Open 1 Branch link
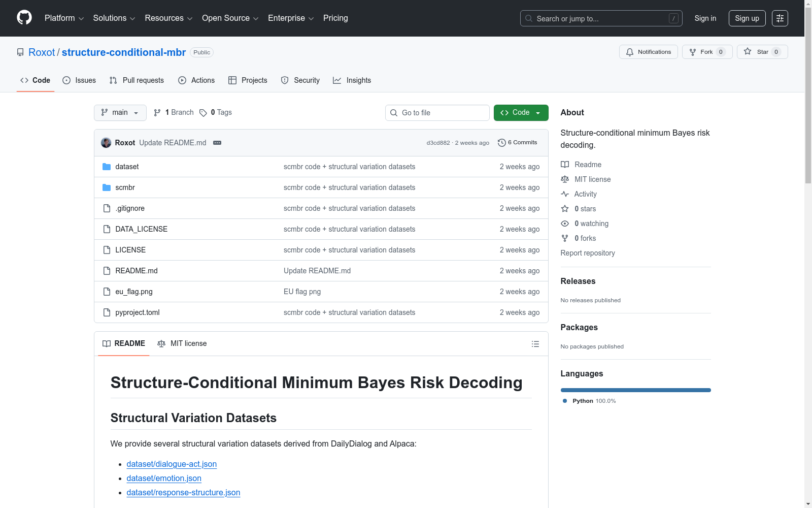Image resolution: width=812 pixels, height=508 pixels. click(x=174, y=113)
